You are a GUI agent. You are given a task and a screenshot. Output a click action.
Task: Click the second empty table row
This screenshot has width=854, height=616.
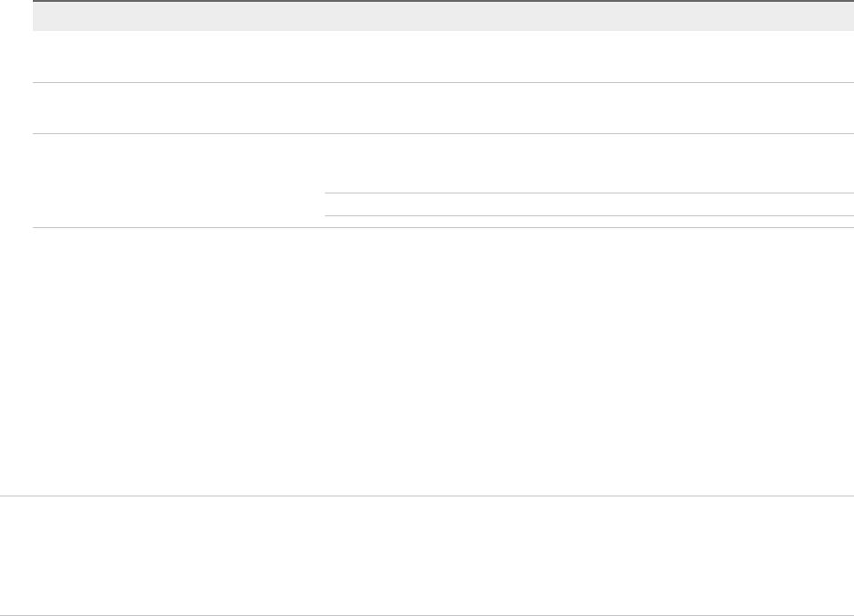click(436, 109)
